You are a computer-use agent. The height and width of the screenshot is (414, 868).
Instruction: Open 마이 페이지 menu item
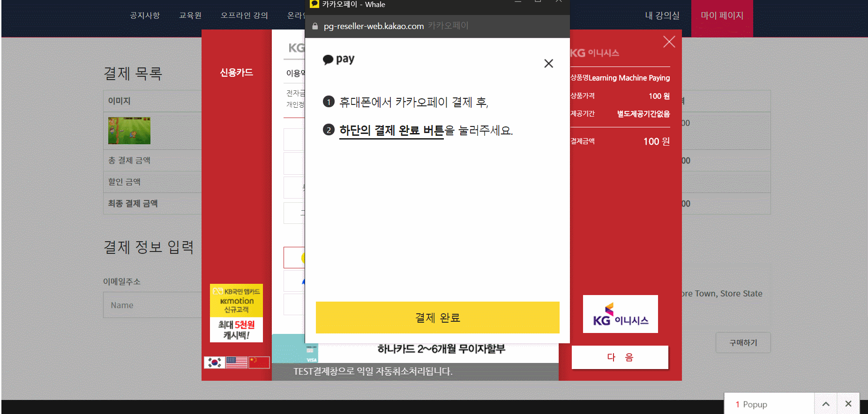pyautogui.click(x=722, y=15)
